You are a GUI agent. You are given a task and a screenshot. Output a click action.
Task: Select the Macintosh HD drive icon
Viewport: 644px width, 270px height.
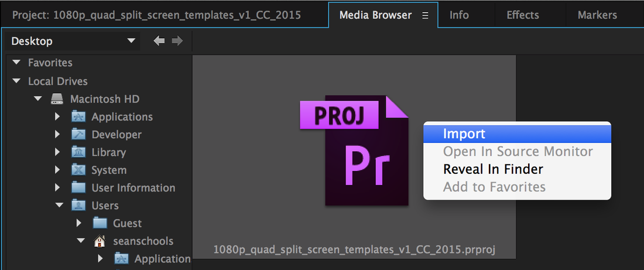point(57,99)
